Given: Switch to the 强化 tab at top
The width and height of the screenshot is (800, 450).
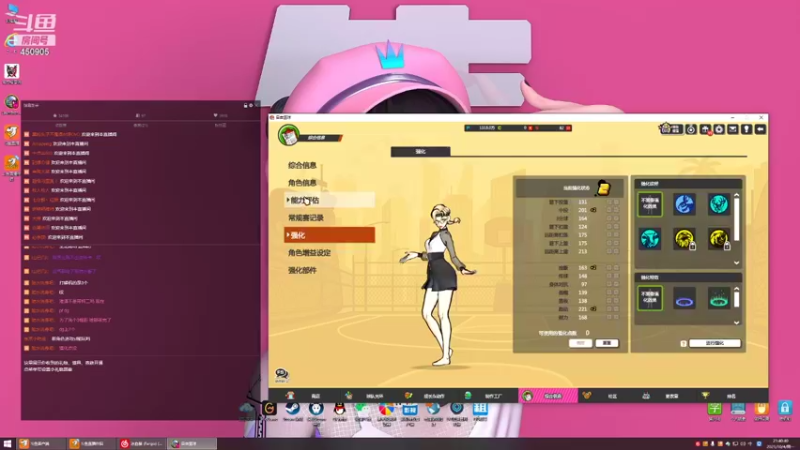Looking at the screenshot, I should (420, 152).
